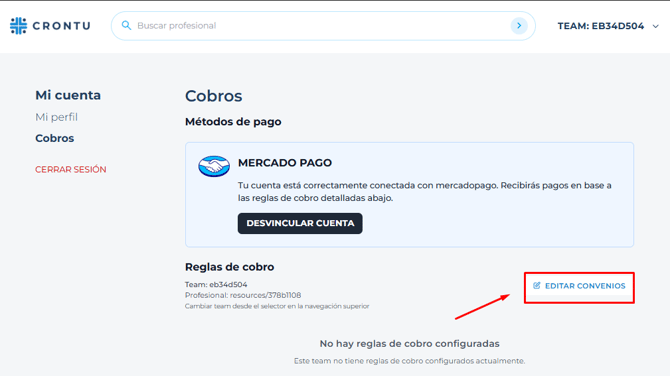This screenshot has height=376, width=670.
Task: Click the magnifier icon in search bar
Action: pos(126,26)
